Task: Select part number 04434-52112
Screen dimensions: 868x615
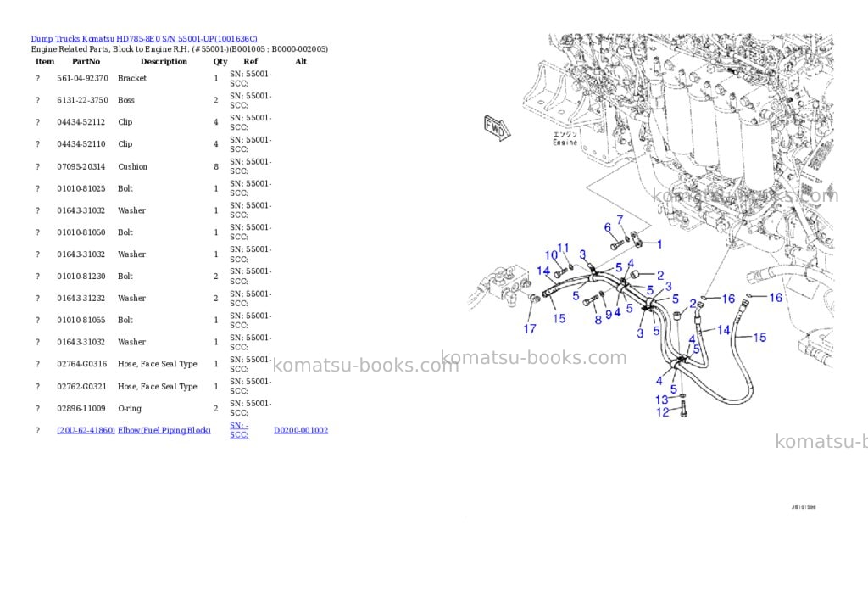Action: click(x=81, y=122)
